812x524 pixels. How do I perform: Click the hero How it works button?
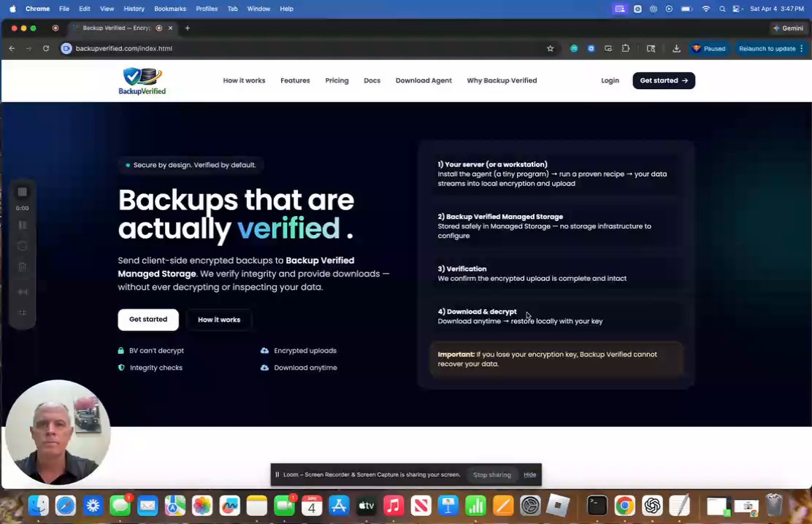219,320
